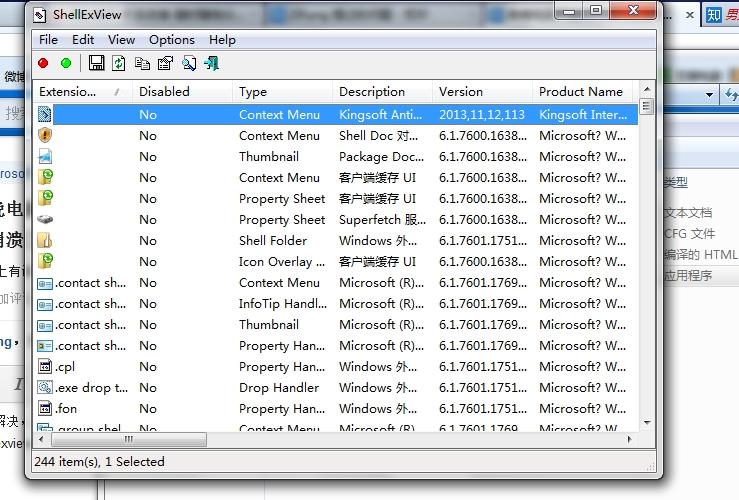
Task: Click the Refresh toolbar icon
Action: click(119, 63)
